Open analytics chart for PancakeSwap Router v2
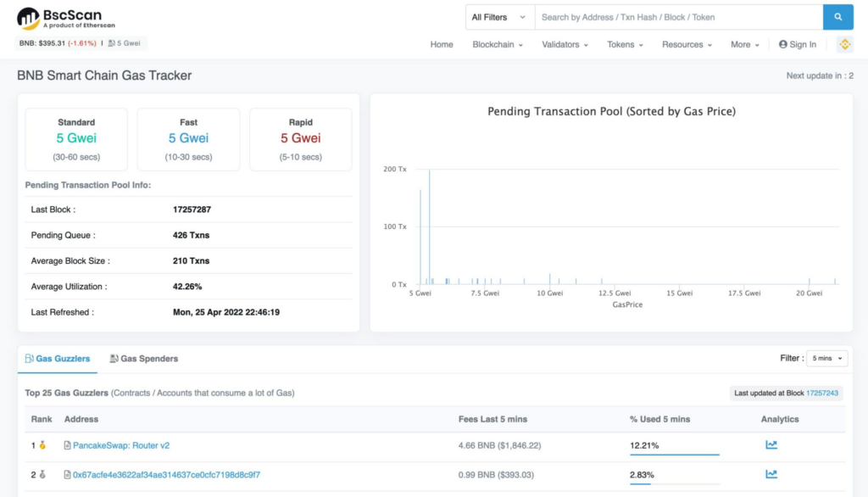 click(x=771, y=445)
